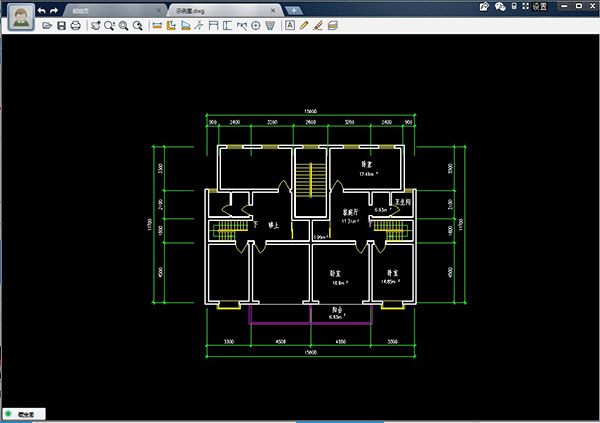
Task: Select the horizontal bracket dimension tool
Action: tap(213, 26)
